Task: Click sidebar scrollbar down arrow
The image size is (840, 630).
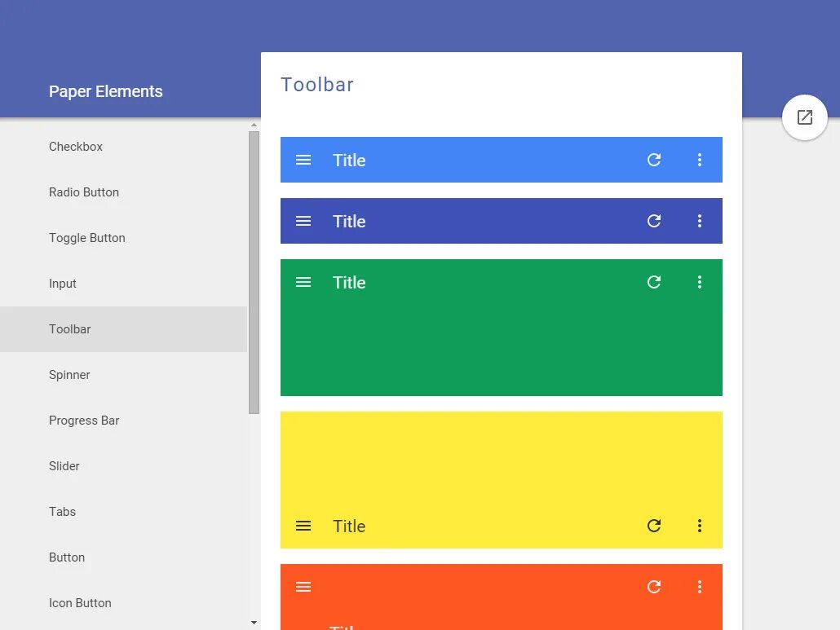Action: pos(254,623)
